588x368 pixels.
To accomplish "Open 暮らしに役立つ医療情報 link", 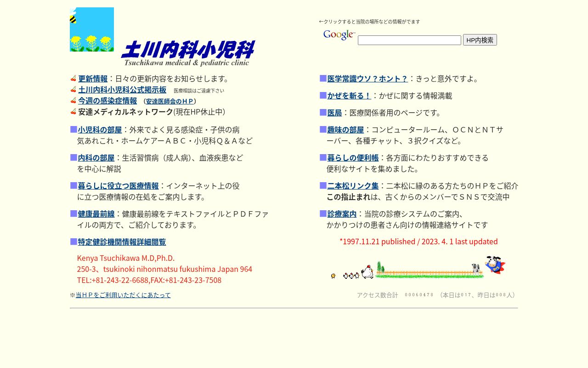I will [x=118, y=186].
